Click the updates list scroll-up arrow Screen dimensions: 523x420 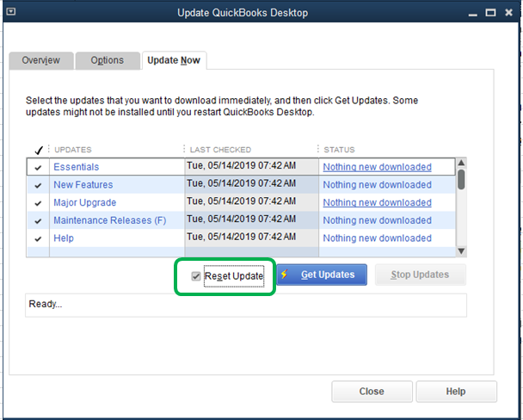(461, 163)
